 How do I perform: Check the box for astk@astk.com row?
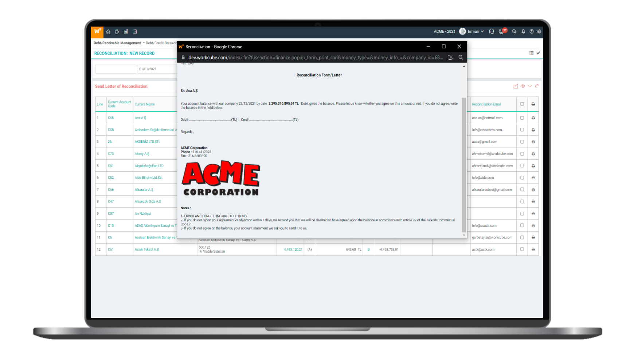(522, 249)
